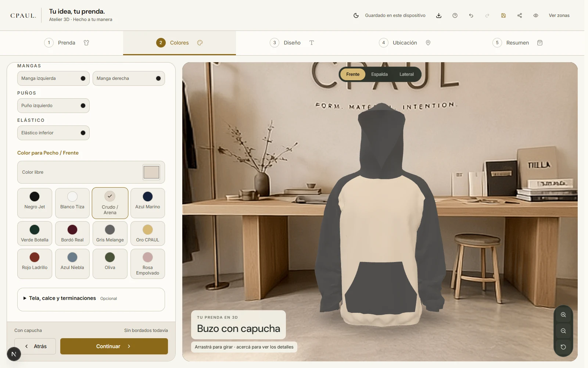Viewport: 588px width, 368px height.
Task: Click the redo arrow icon
Action: point(487,15)
